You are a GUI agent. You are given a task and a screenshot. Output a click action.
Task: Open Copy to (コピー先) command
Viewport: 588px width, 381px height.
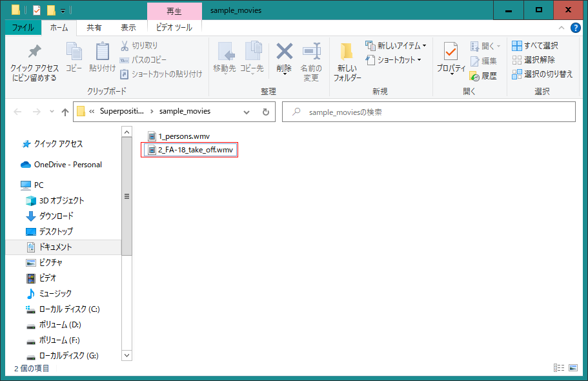(252, 58)
